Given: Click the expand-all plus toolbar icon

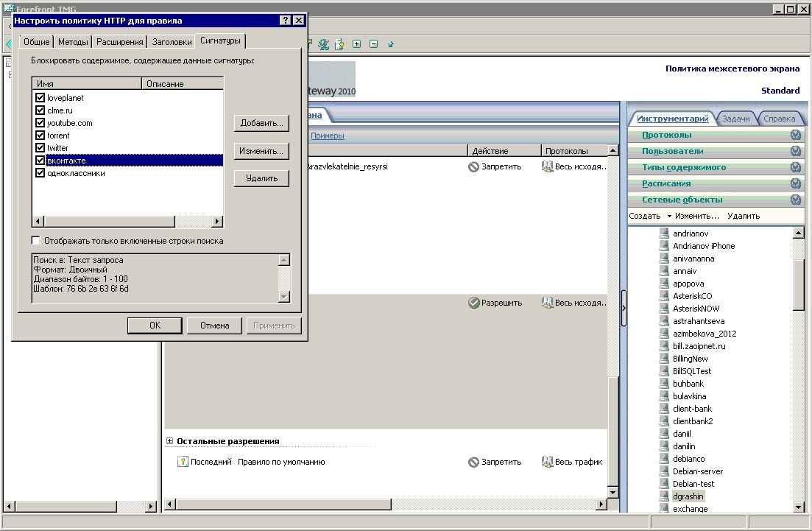Looking at the screenshot, I should pos(357,44).
